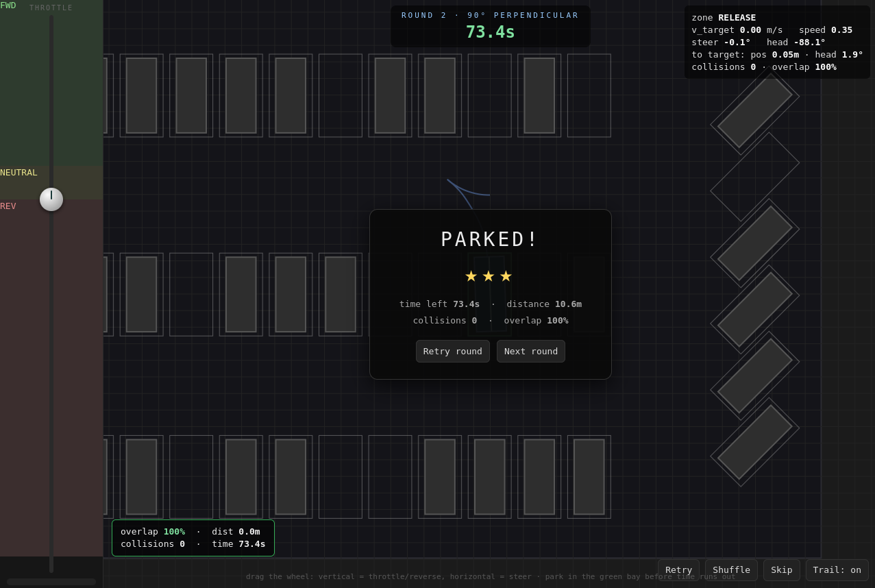Screen dimensions: 875x588
Task: Click the ROUND 2 · 90° PERPENDICULAR title
Action: 490,15
